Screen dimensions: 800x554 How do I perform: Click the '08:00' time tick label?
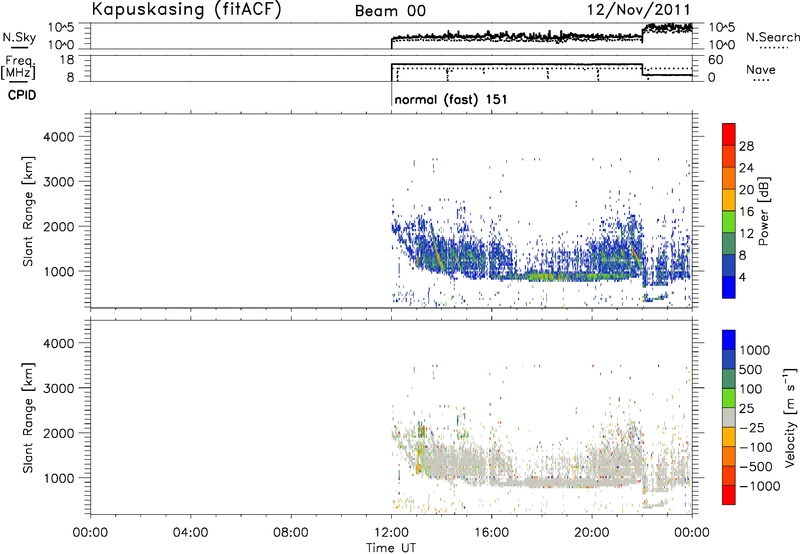pyautogui.click(x=291, y=533)
